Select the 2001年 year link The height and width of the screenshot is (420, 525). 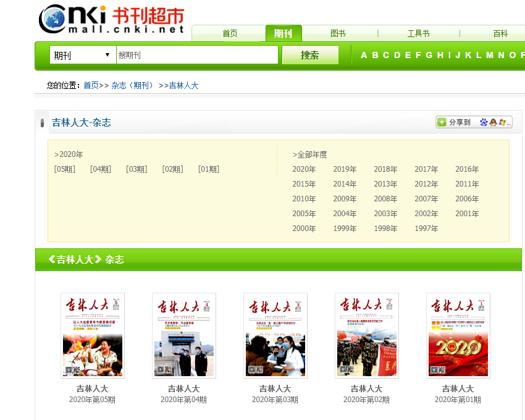point(467,213)
